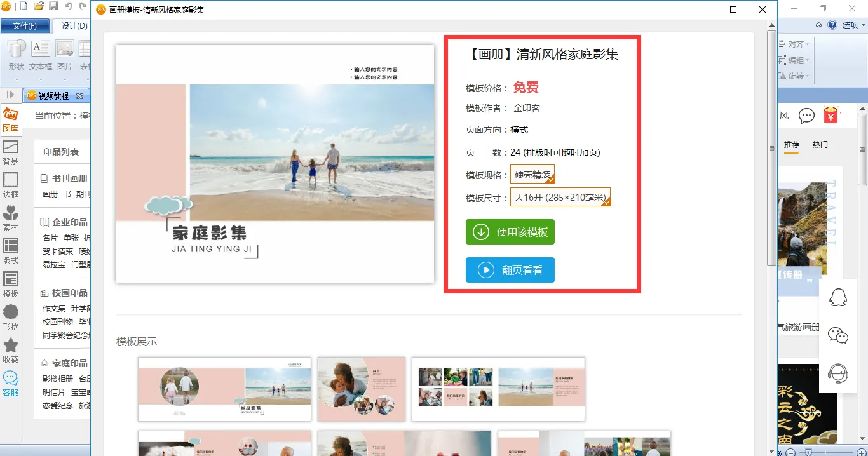
Task: Click the 校园刊物 link
Action: point(58,322)
